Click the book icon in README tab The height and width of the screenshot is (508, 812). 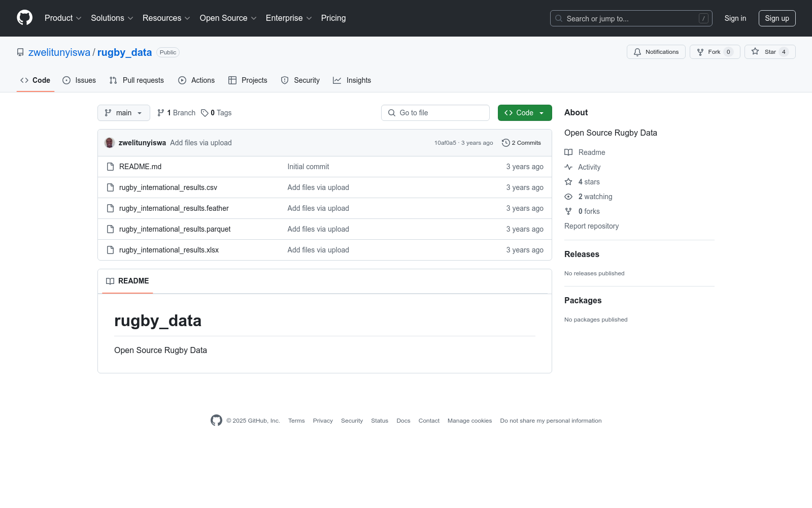coord(110,281)
